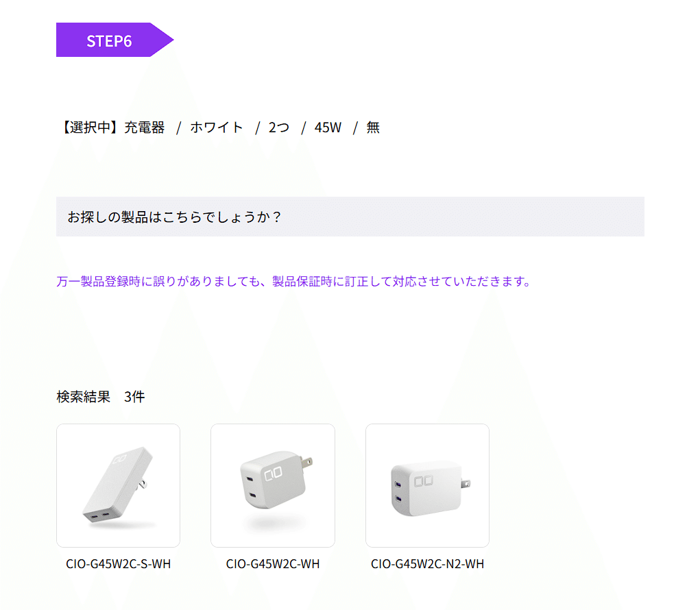Click the お探しの製品はこちらでしょうか heading bar
This screenshot has height=610, width=700.
(350, 217)
